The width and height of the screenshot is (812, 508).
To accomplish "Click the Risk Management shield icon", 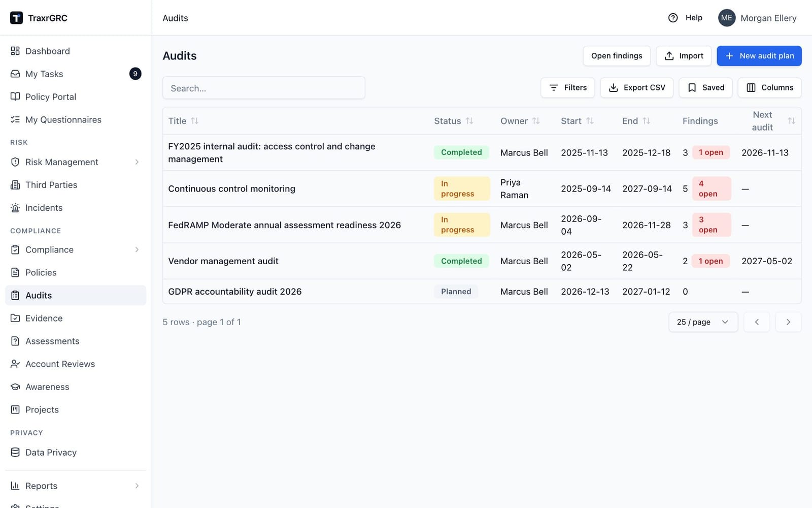I will point(15,162).
